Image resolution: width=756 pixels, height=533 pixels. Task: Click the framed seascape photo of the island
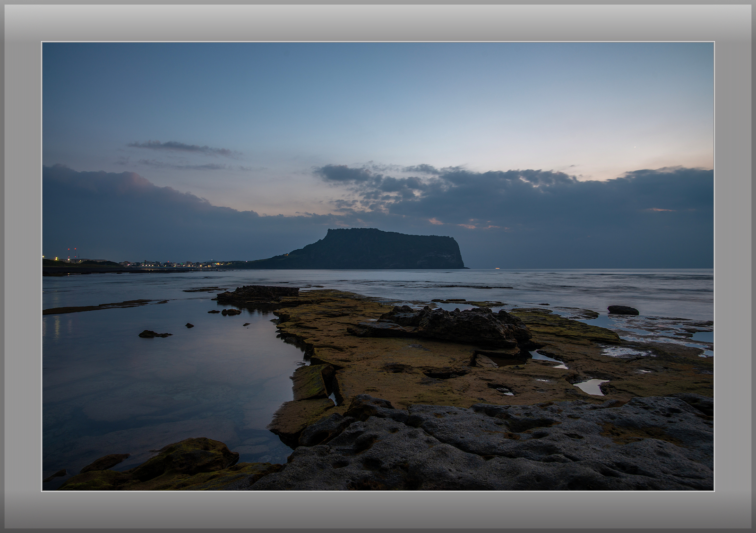378,266
